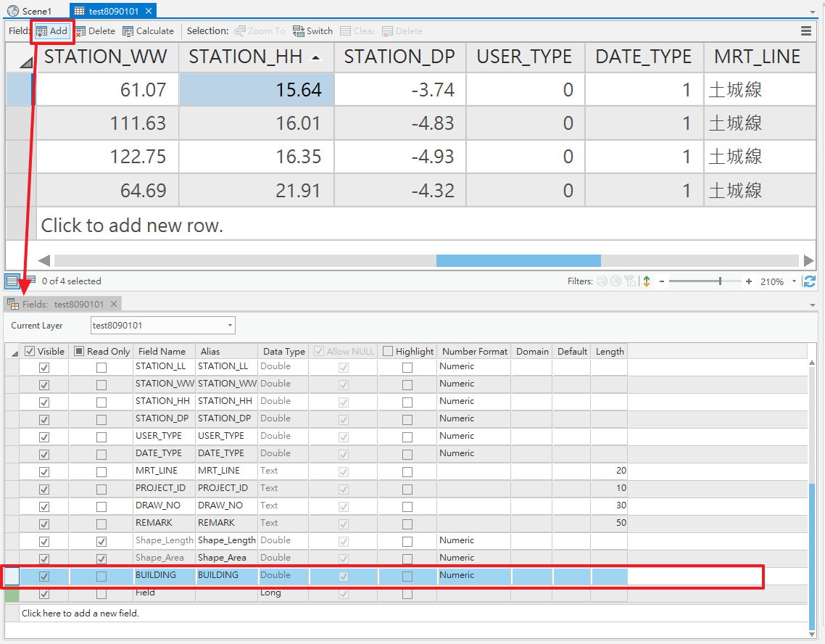
Task: Select the Fields: test8090101 tab
Action: pyautogui.click(x=63, y=304)
